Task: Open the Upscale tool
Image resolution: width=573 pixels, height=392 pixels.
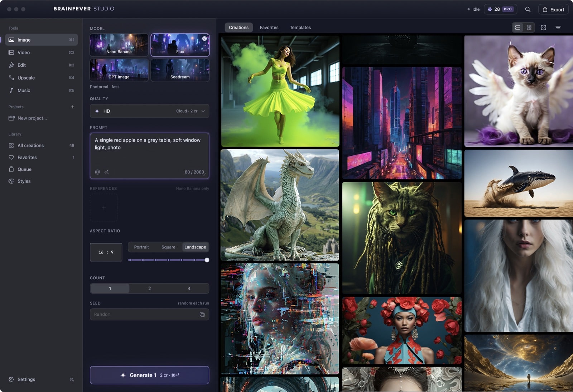Action: [42, 78]
